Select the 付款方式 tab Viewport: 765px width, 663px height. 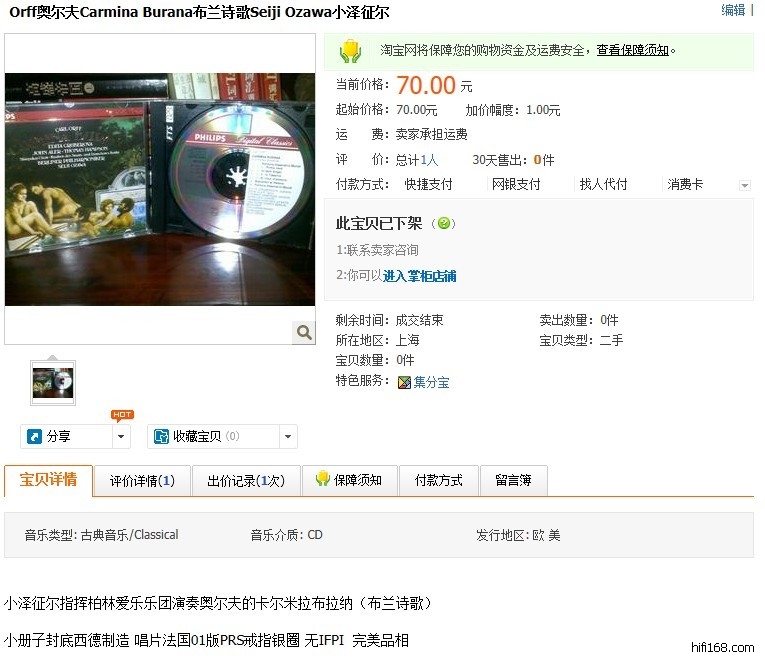[439, 481]
